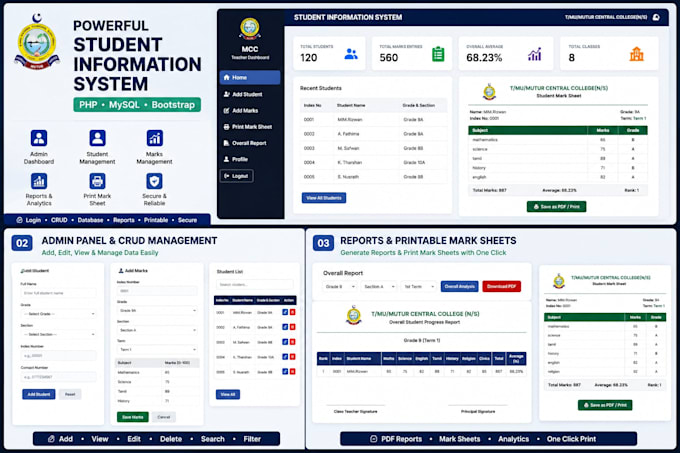This screenshot has height=453, width=680.
Task: Edit student 0001 in Student List
Action: [285, 312]
